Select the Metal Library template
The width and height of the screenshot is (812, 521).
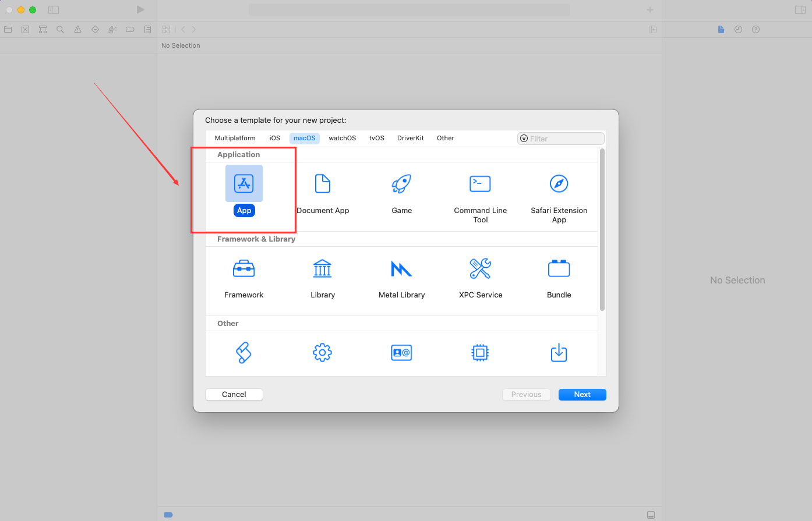(x=401, y=268)
